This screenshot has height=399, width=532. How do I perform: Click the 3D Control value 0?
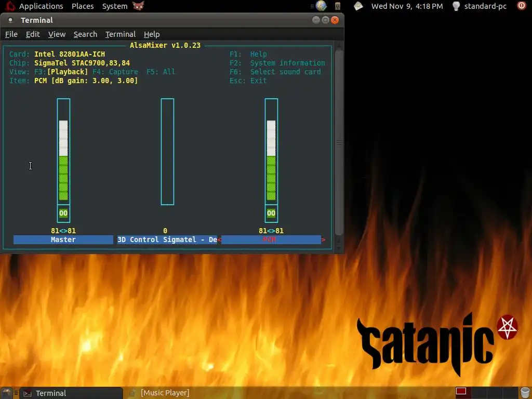pyautogui.click(x=165, y=231)
